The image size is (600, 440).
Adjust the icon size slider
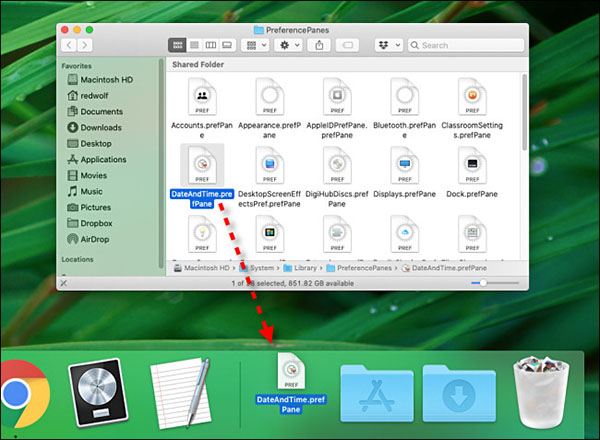484,283
